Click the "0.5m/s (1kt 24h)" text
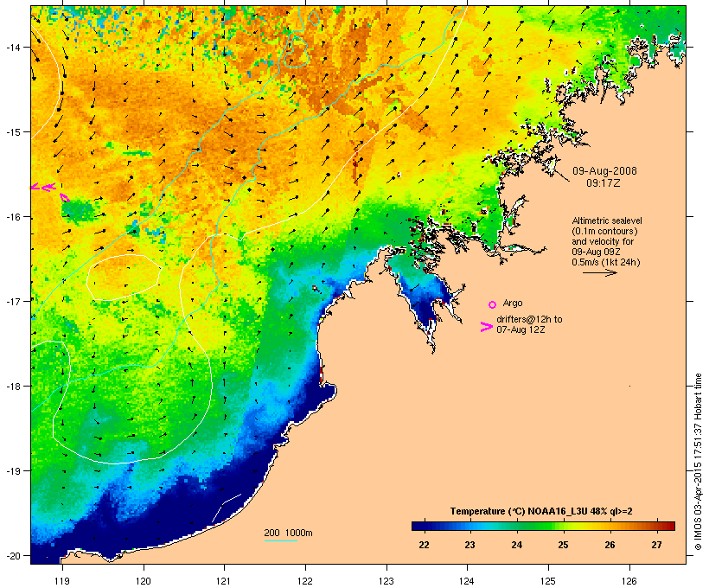This screenshot has height=588, width=709. (606, 262)
